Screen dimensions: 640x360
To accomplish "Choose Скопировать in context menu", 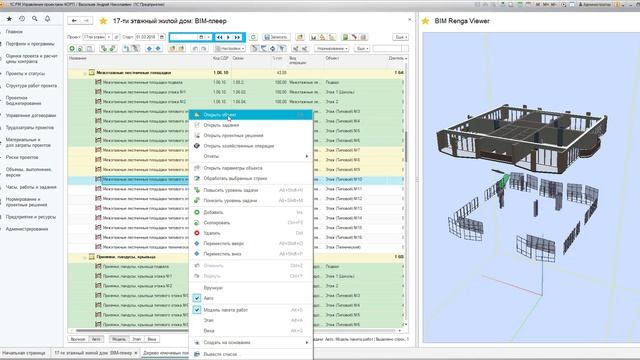I will tap(251, 223).
